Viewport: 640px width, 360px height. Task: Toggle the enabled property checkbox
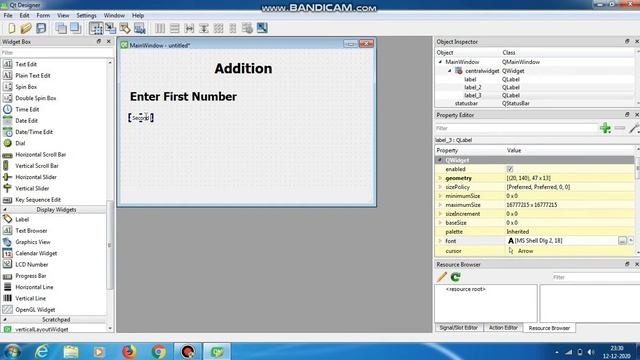point(510,169)
